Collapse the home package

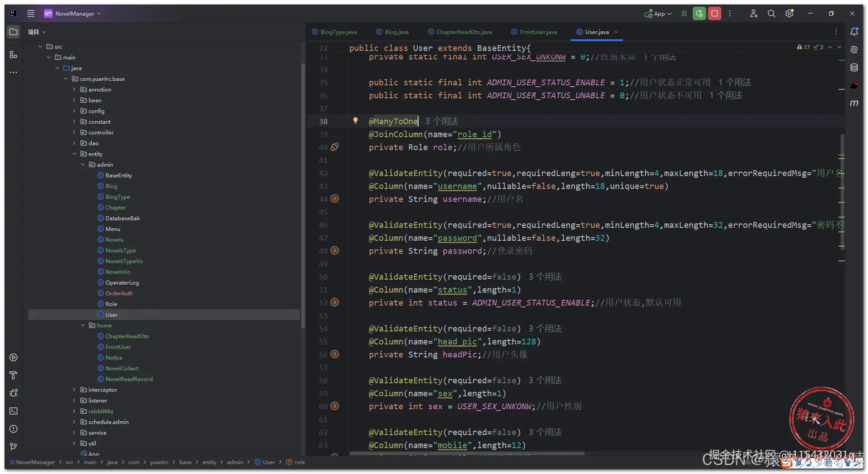pos(83,325)
